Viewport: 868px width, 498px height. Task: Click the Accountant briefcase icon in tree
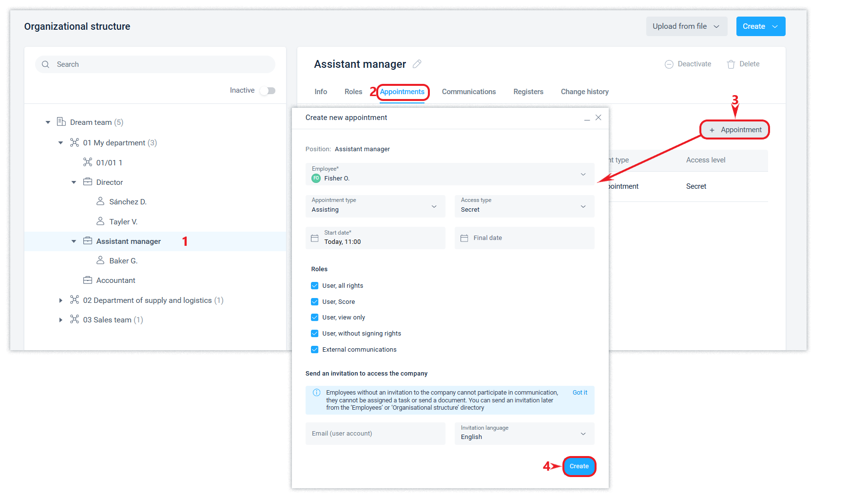click(88, 280)
